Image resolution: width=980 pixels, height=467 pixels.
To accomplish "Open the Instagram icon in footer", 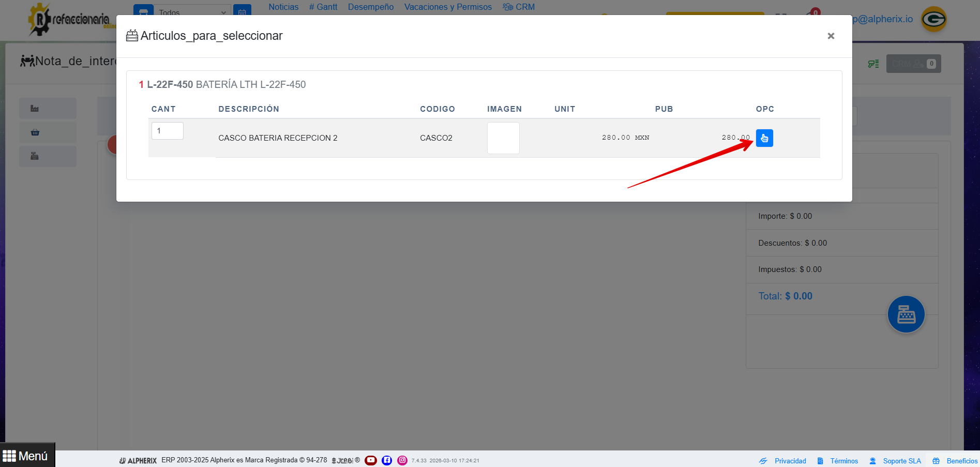I will click(x=402, y=460).
